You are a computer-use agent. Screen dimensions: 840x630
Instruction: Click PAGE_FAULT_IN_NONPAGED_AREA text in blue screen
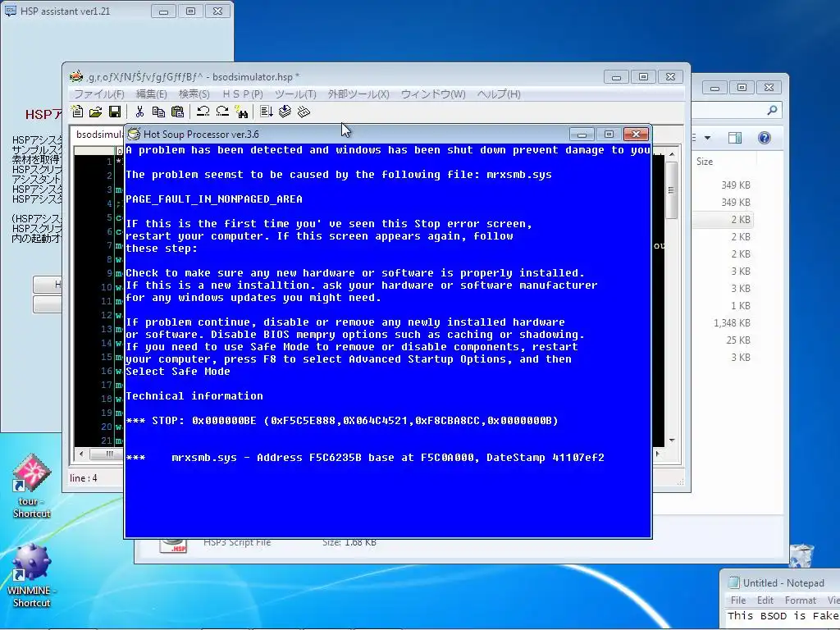[x=214, y=199]
